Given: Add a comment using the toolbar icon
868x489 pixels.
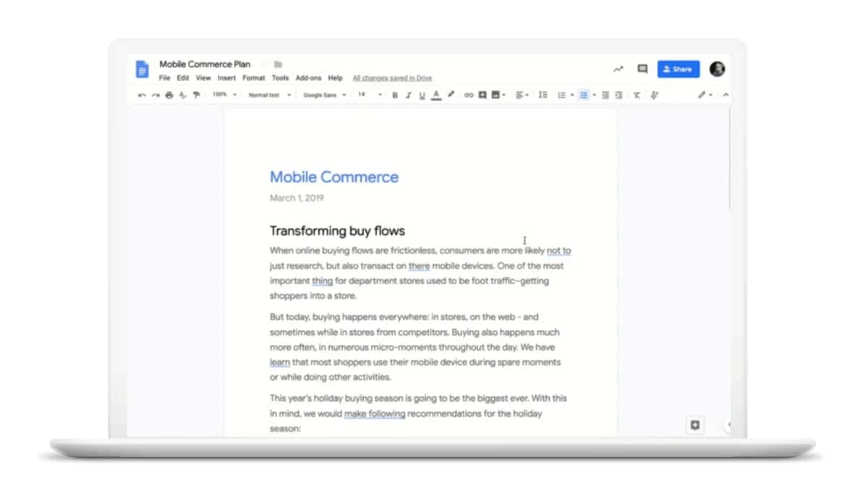Looking at the screenshot, I should tap(482, 95).
